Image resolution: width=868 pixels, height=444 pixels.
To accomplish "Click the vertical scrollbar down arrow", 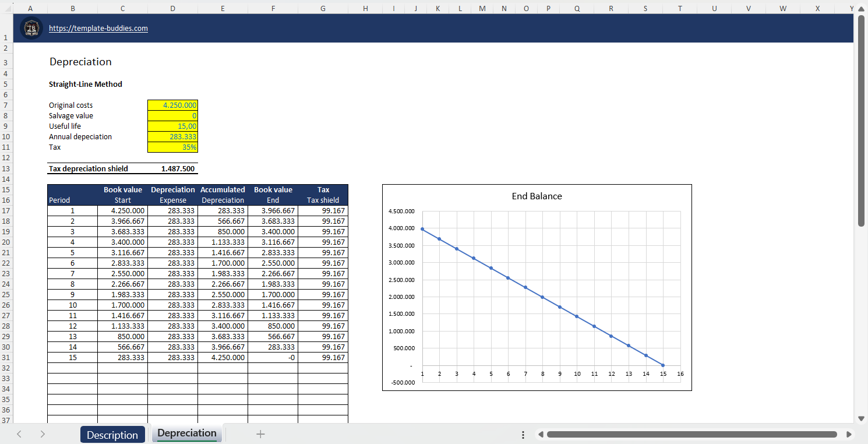I will 862,417.
